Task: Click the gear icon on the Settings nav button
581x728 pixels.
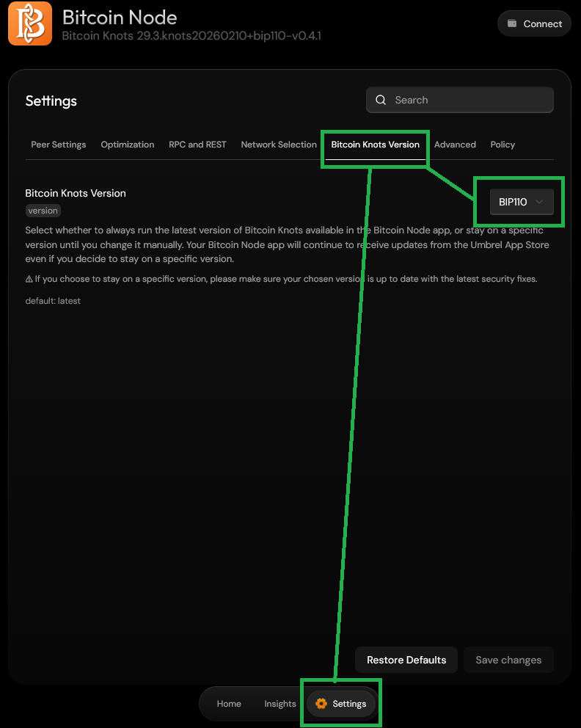Action: pyautogui.click(x=321, y=703)
